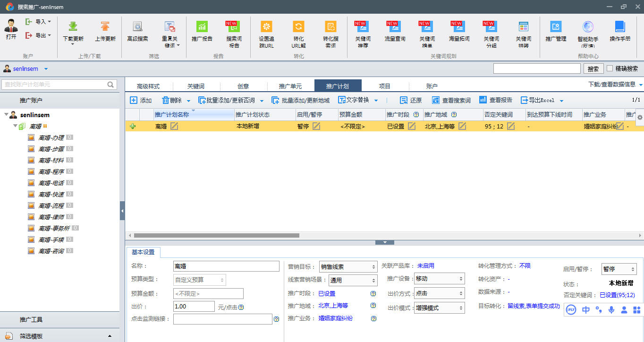
Task: Open the 操作手册 manual icon
Action: [619, 27]
